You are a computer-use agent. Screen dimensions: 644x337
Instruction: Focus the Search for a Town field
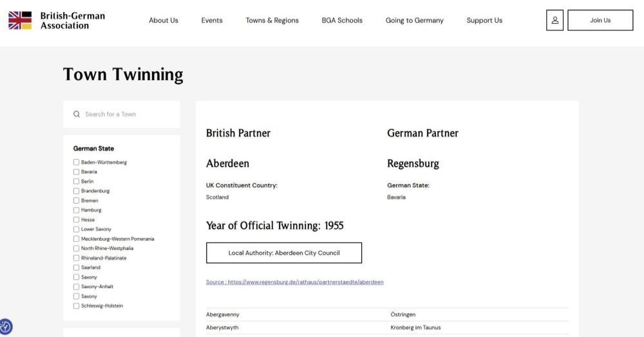[122, 114]
